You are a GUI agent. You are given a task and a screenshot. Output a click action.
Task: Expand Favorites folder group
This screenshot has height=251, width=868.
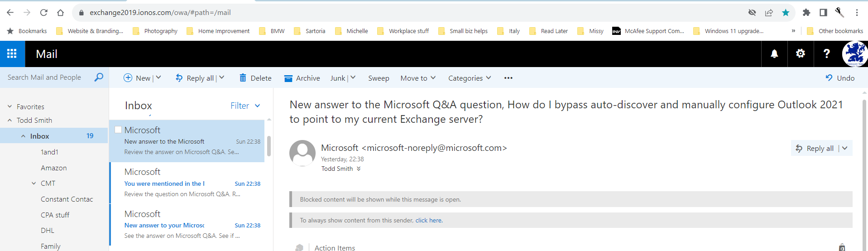10,106
